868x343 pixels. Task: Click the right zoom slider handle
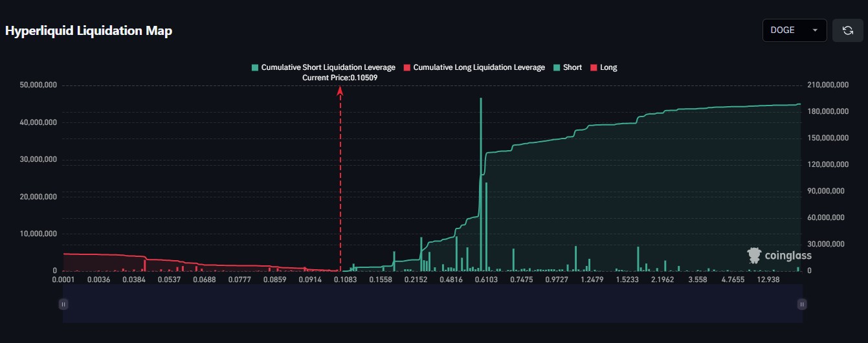802,304
